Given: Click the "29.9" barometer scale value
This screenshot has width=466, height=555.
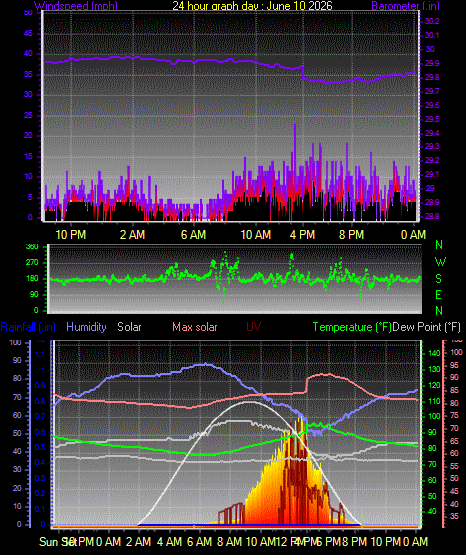Looking at the screenshot, I should pos(432,63).
